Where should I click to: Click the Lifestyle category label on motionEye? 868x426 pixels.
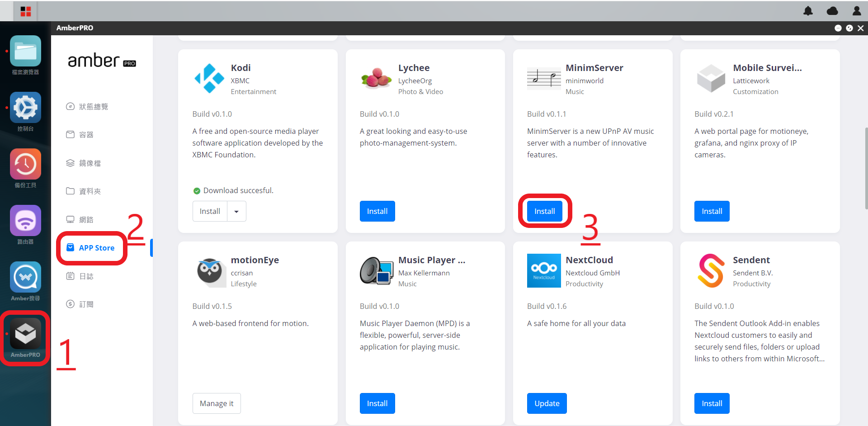(244, 284)
